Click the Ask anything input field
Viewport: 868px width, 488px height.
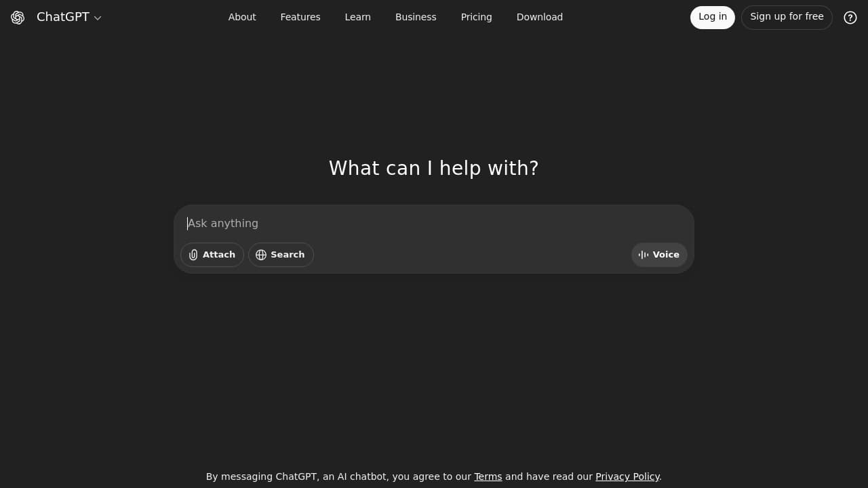pyautogui.click(x=434, y=223)
